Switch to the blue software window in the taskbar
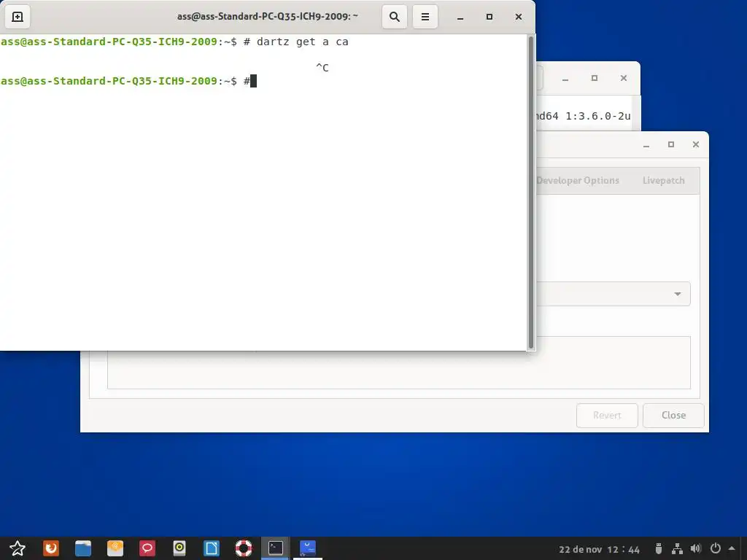 coord(308,548)
